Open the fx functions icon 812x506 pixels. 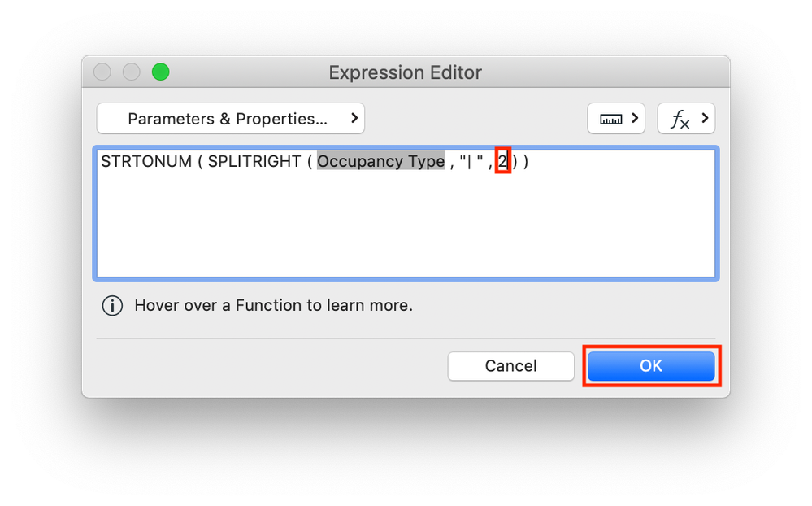pyautogui.click(x=679, y=120)
